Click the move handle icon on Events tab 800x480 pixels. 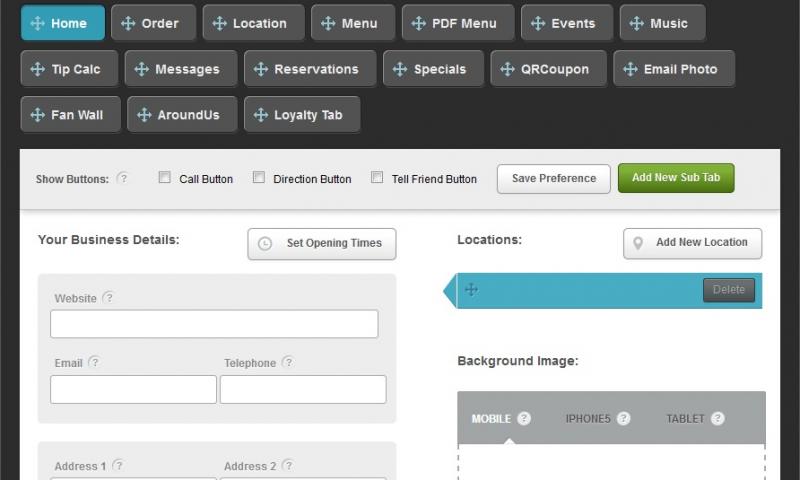click(538, 23)
